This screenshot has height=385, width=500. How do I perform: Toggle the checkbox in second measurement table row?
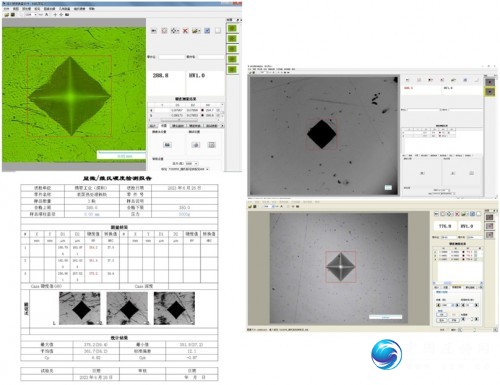click(x=218, y=115)
